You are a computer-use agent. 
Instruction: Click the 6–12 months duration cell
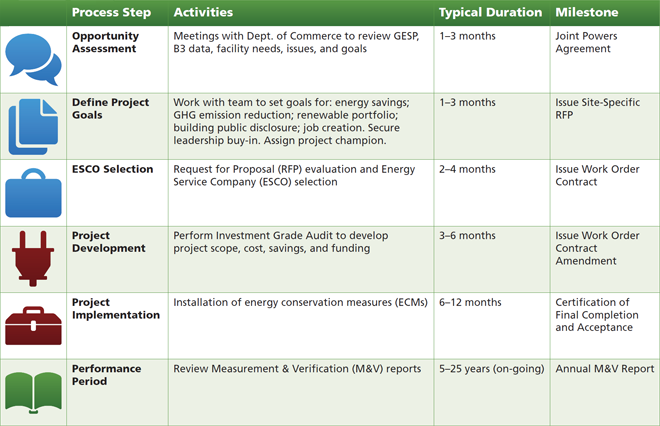coord(470,302)
